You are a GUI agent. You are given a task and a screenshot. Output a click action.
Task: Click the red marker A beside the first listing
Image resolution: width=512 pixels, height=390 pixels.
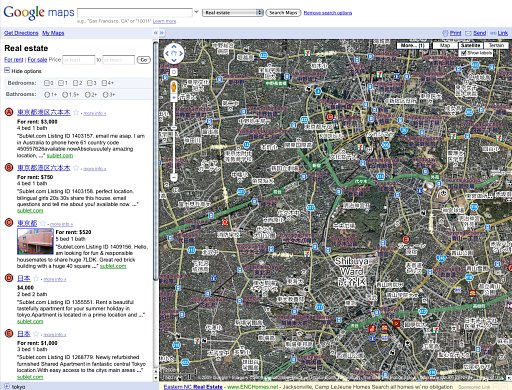coord(9,112)
